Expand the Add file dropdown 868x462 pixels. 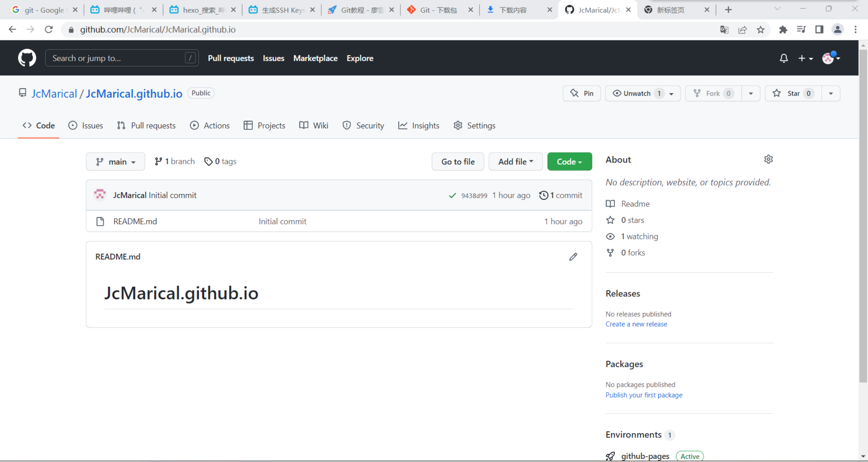[x=515, y=161]
